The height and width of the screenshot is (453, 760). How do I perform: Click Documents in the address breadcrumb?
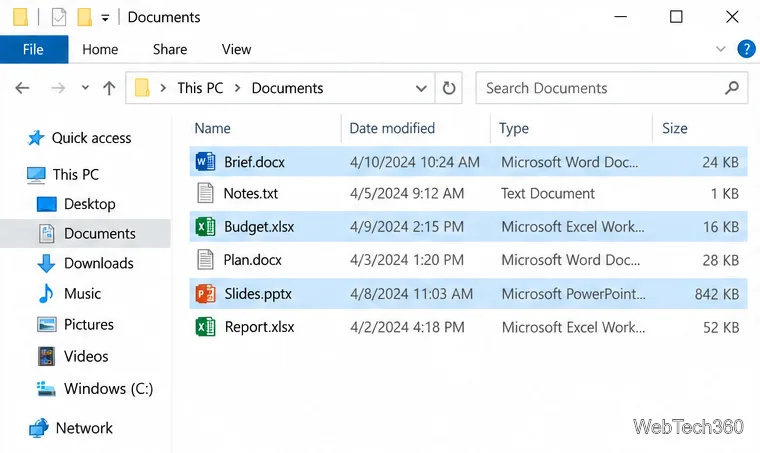[287, 88]
